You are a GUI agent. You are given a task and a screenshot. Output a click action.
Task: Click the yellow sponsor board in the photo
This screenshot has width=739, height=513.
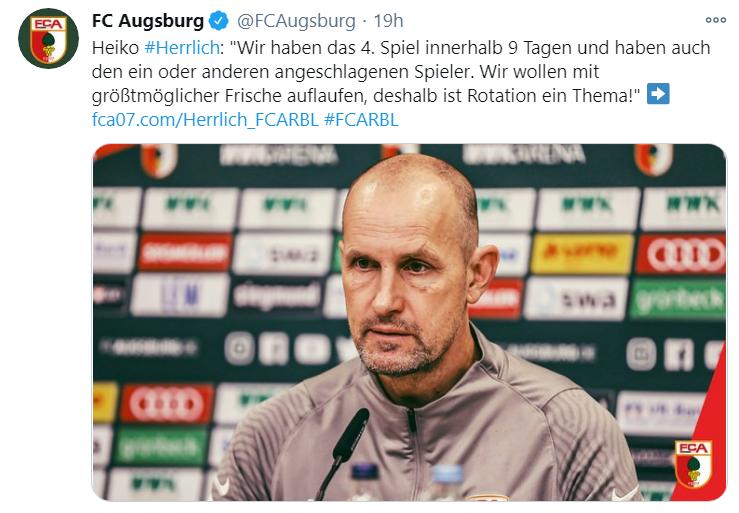pos(582,254)
